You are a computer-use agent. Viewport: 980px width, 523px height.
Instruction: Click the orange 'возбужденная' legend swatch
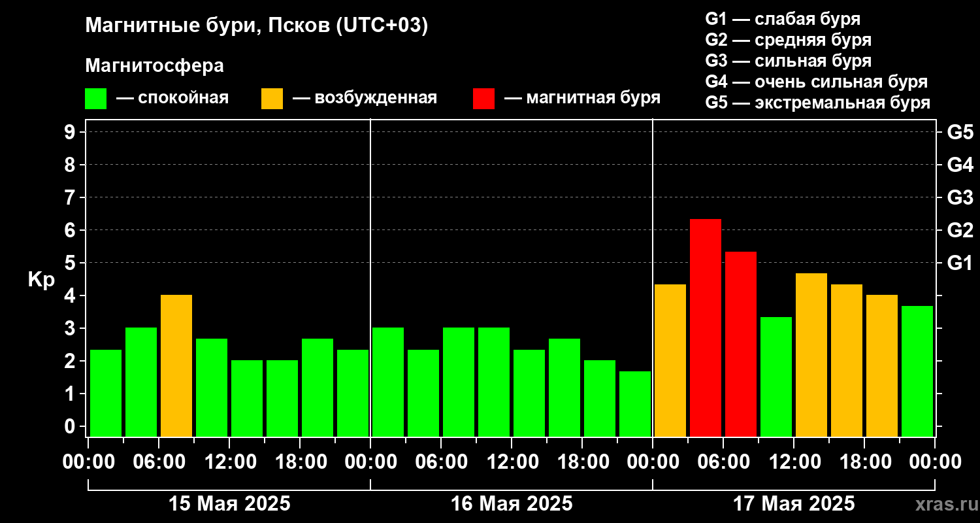pos(272,99)
